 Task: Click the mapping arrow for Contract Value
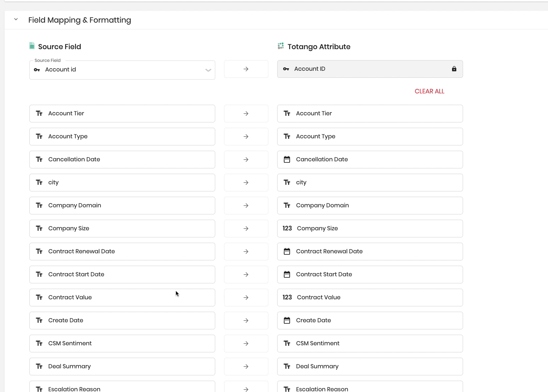click(x=246, y=298)
